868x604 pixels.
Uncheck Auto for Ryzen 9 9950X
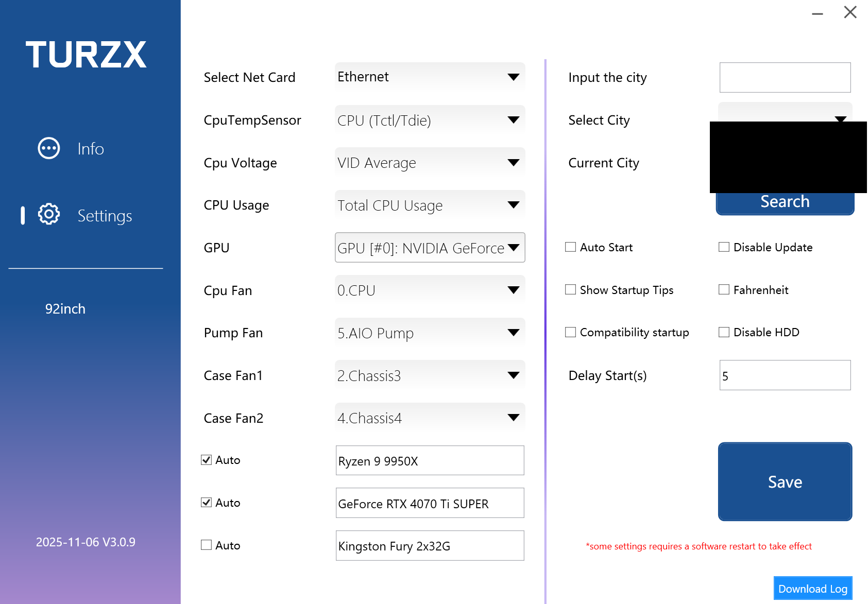point(207,460)
